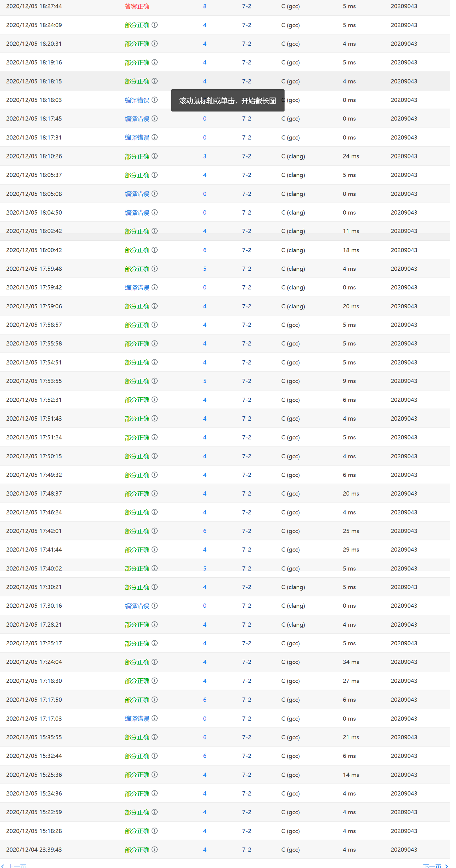Show details icon for 18:10:26 submission
This screenshot has width=456, height=868.
(155, 156)
